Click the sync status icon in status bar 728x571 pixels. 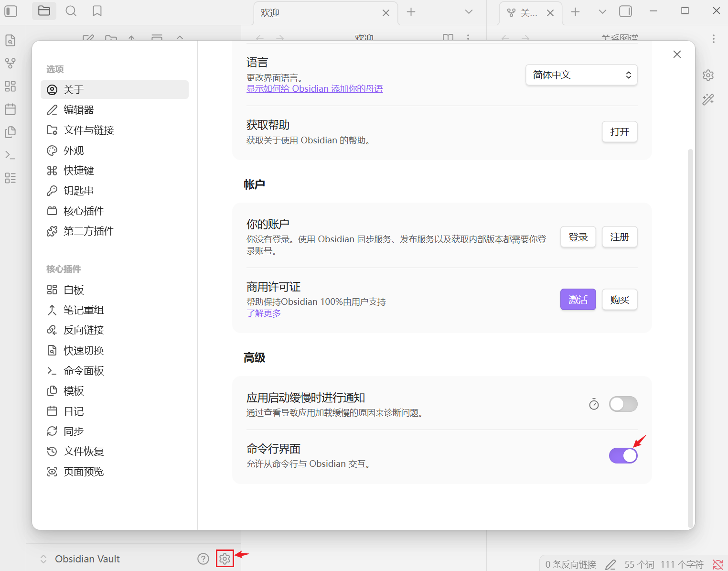717,564
